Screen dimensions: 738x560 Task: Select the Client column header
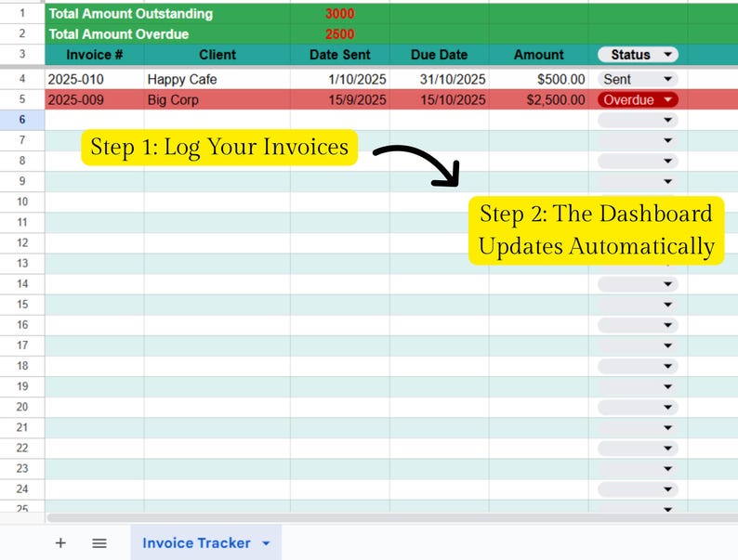pos(217,55)
